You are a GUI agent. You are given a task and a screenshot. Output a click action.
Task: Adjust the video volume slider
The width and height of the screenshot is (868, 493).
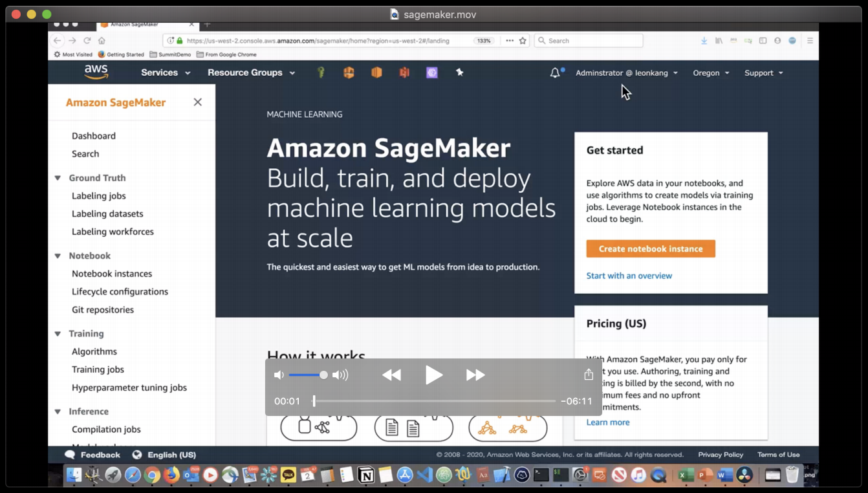[x=308, y=375]
